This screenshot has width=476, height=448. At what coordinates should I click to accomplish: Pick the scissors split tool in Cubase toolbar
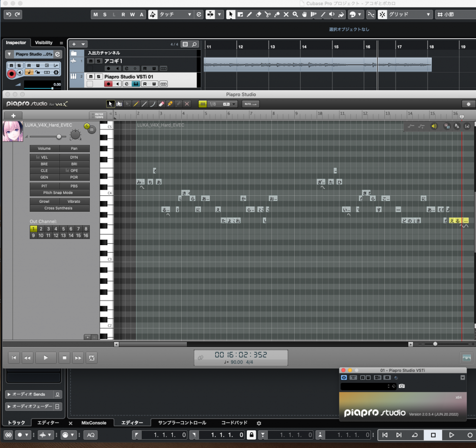(268, 14)
